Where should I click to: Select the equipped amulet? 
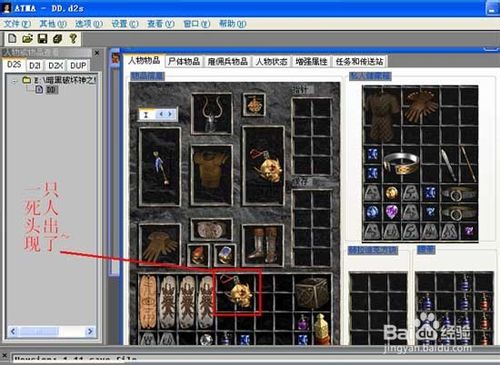[254, 105]
